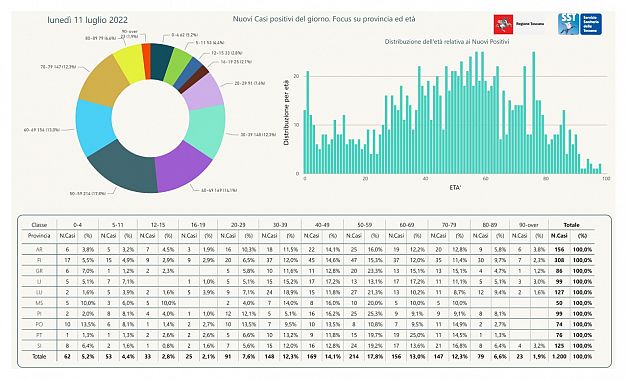Click the total cases value 1.200
627x380 pixels.
[x=559, y=356]
